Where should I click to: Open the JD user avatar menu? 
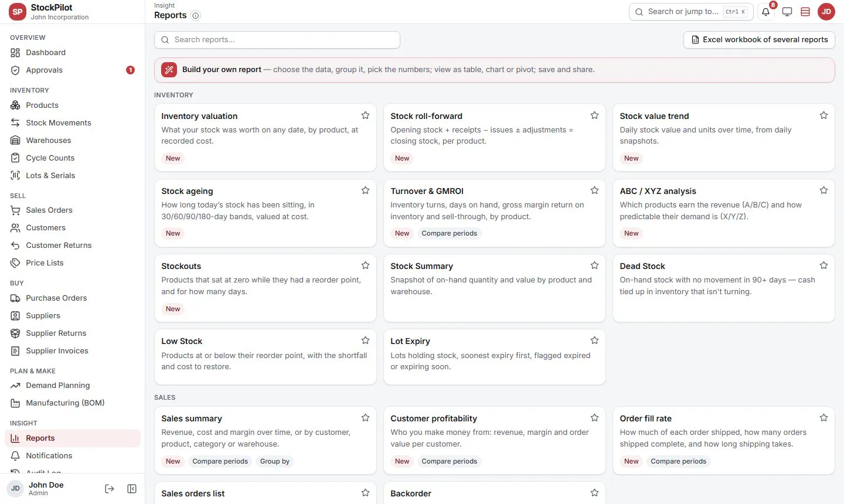(826, 12)
